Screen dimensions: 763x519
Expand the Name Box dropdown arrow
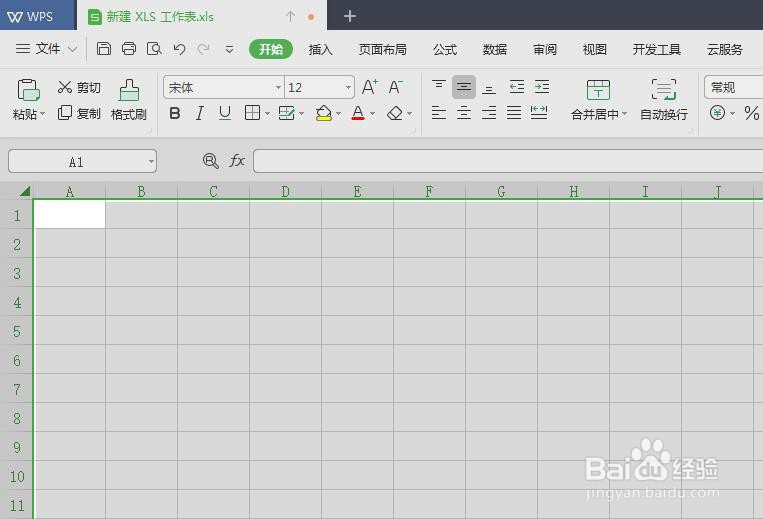point(151,161)
